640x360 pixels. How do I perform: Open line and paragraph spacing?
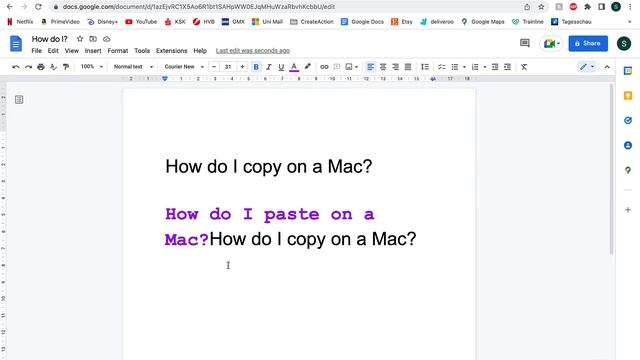(425, 67)
